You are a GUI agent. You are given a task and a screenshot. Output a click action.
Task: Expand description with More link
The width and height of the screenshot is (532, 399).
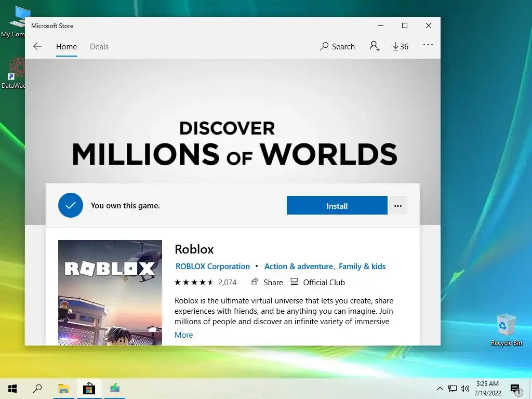point(183,335)
